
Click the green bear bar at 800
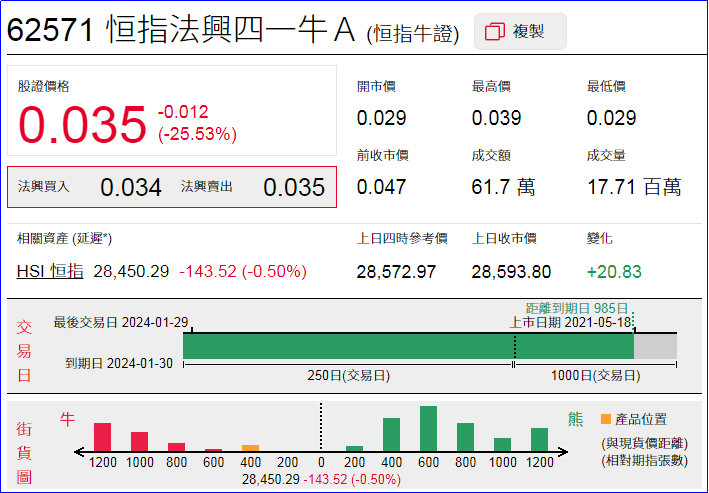coord(465,437)
